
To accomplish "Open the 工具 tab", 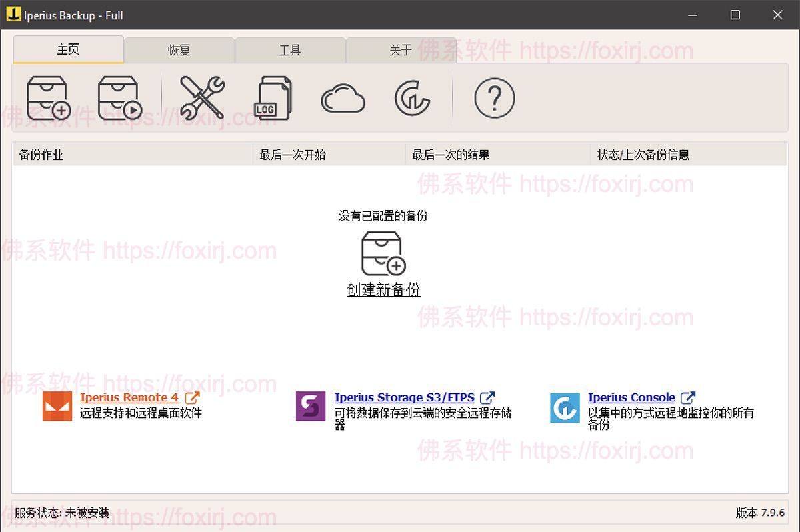I will click(x=291, y=49).
